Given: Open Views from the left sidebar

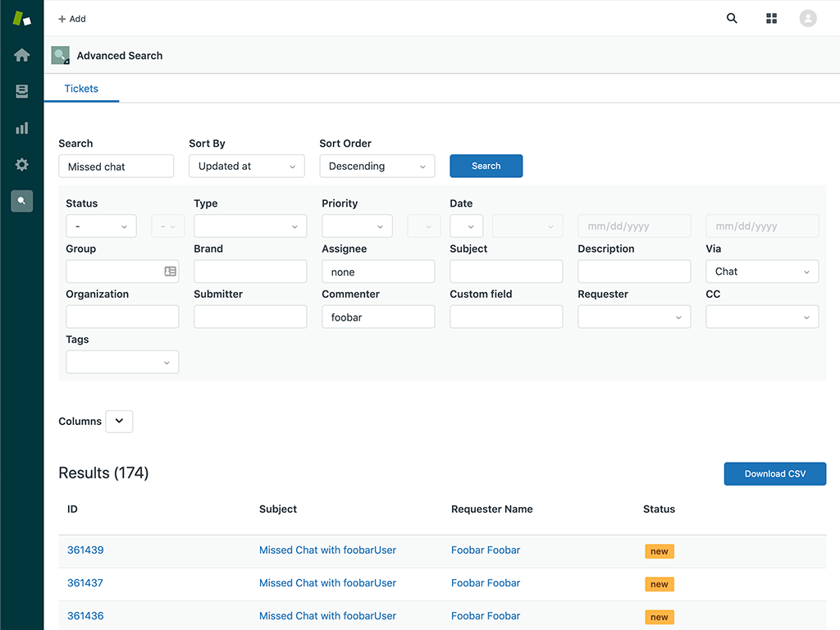Looking at the screenshot, I should [21, 91].
